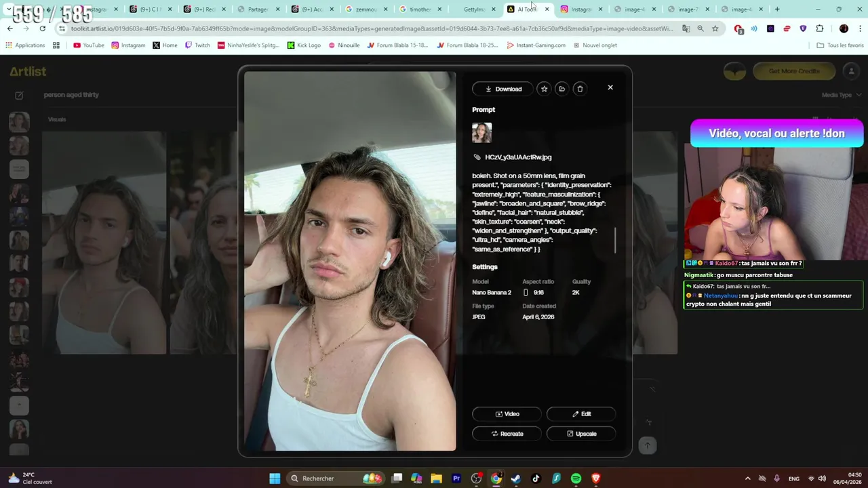Mark image as favorite with star icon

pyautogui.click(x=544, y=89)
